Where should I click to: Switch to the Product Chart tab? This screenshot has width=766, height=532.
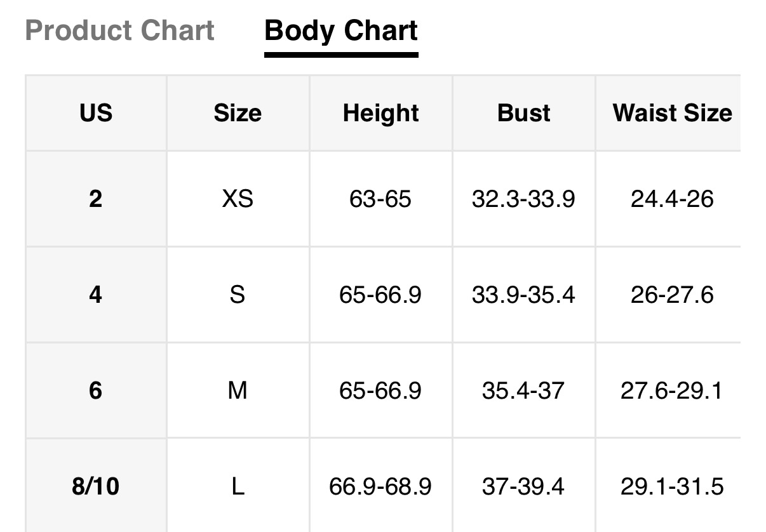pos(120,30)
